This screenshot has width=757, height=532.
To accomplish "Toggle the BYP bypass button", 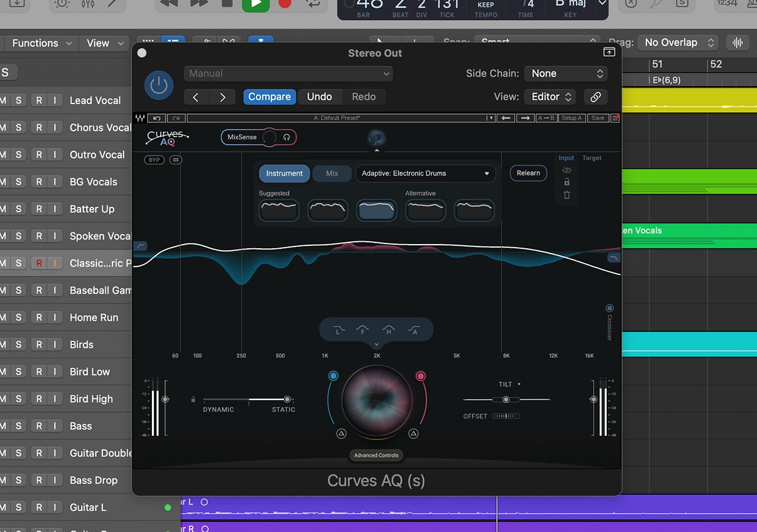I will (154, 160).
